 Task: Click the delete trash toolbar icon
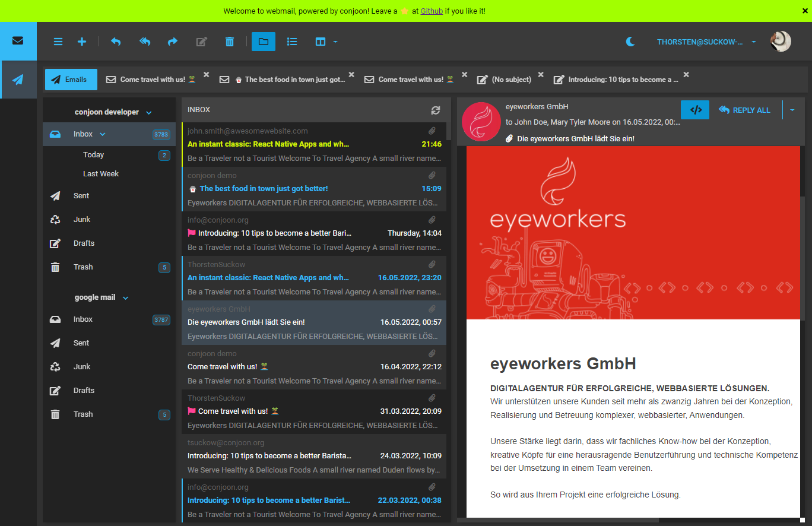tap(230, 42)
